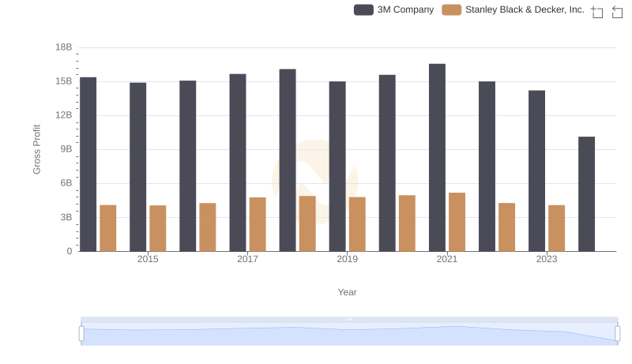Click the last 3M Company bar for 2024
Image resolution: width=632 pixels, height=364 pixels.
586,194
